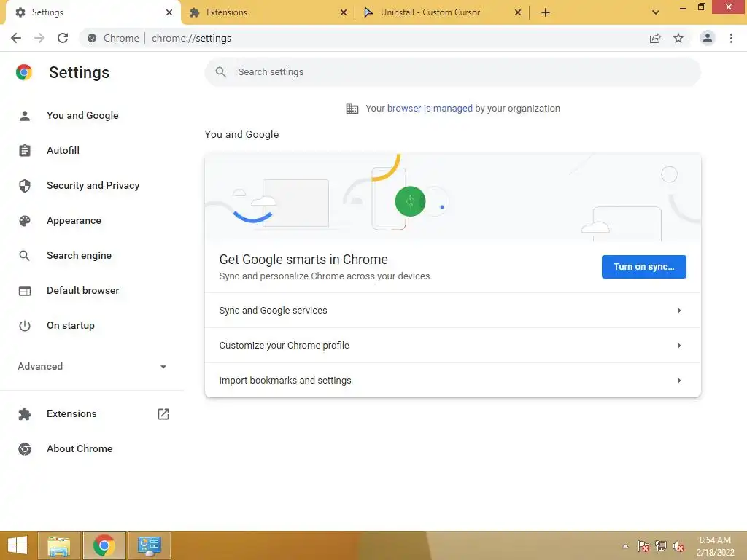Click the Turn on sync button
The image size is (747, 560).
643,267
